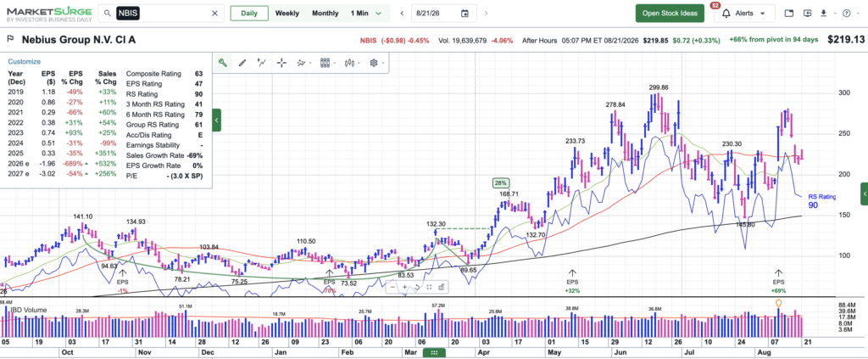Open the calendar date picker icon
868x359 pixels.
tap(465, 14)
